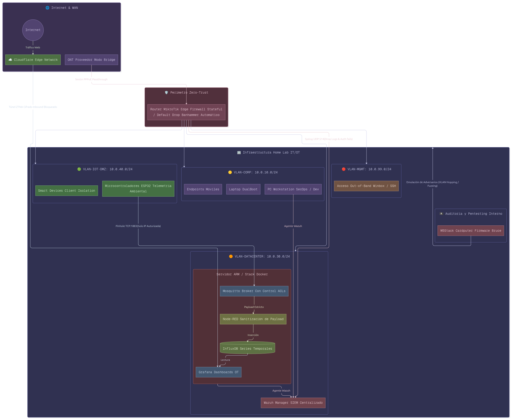Select the InfluxDB Series Temporales cylinder

247,348
